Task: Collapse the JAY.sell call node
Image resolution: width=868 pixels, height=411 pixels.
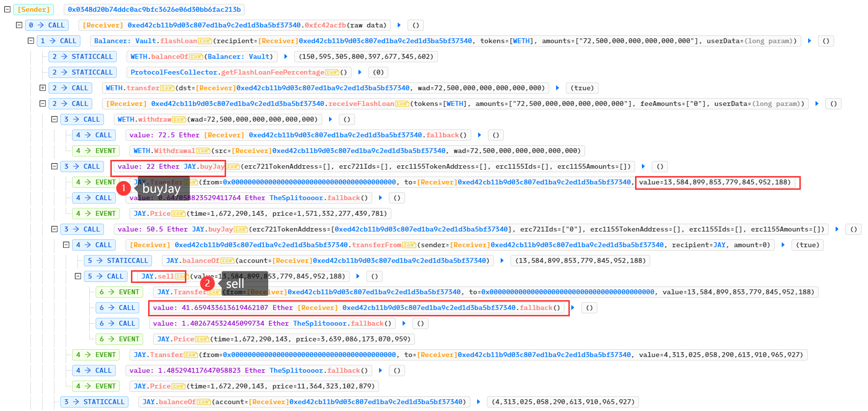Action: (78, 276)
